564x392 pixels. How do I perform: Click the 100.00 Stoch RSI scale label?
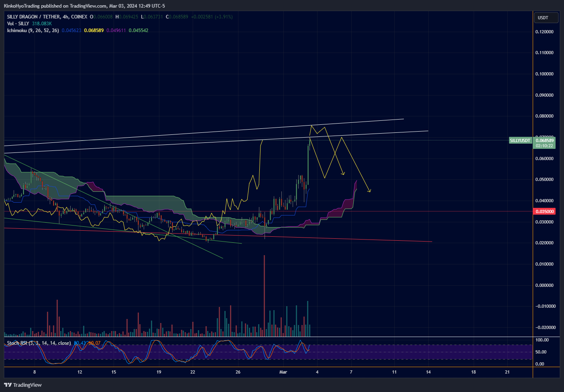[542, 340]
